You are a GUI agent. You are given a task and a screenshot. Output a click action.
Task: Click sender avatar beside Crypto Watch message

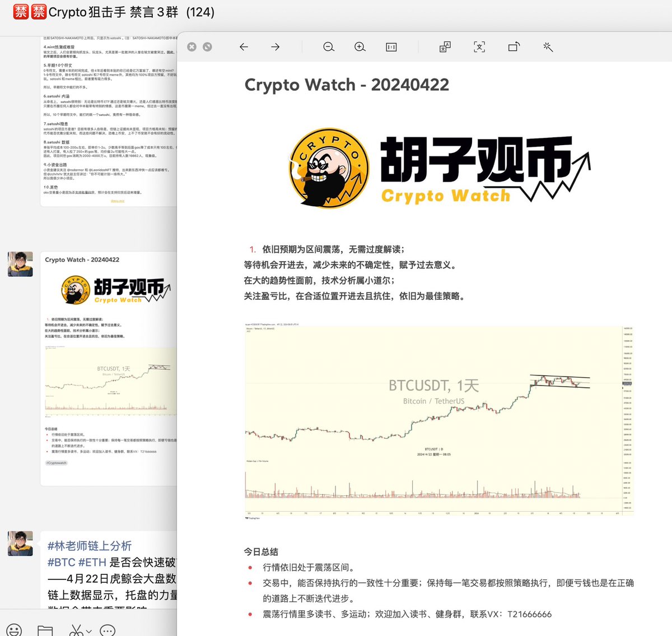tap(20, 264)
